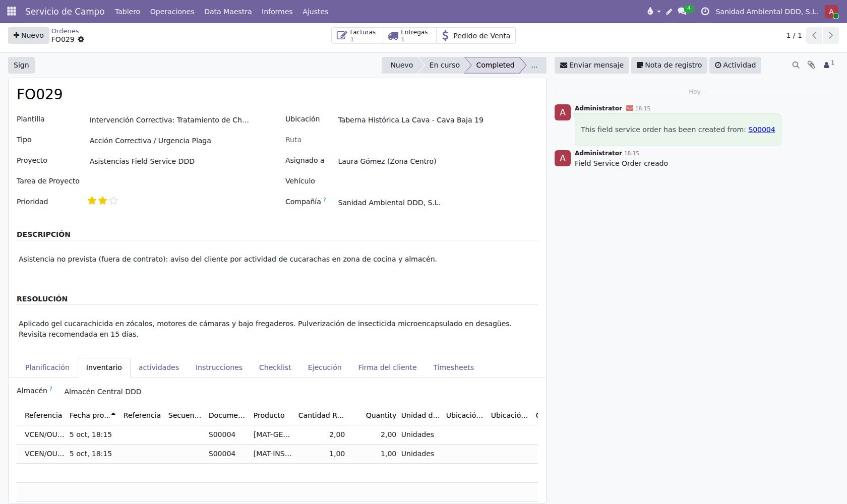Open the Ubicación field dropdown
This screenshot has height=504, width=847.
click(x=437, y=120)
